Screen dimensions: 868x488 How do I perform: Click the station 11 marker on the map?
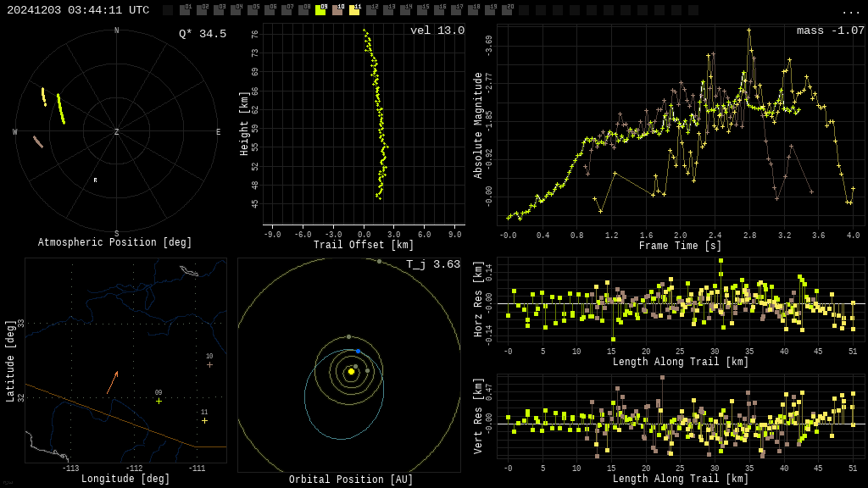[205, 421]
